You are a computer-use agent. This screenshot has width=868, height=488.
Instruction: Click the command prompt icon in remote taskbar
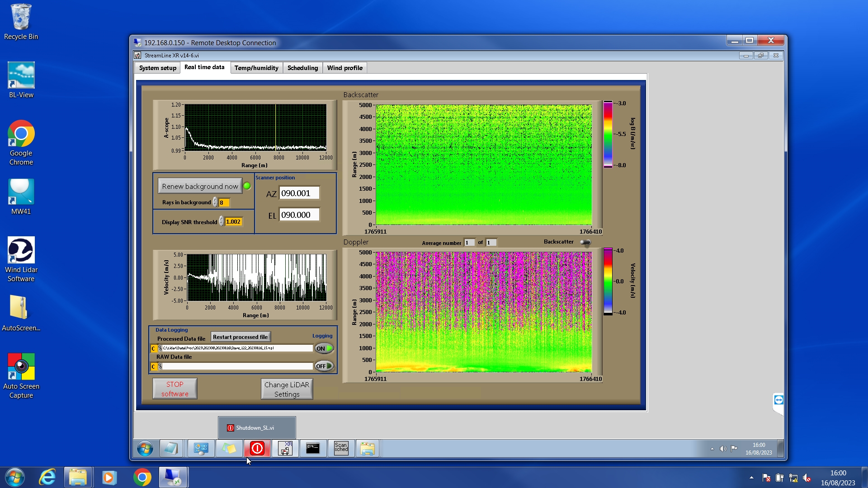(313, 448)
